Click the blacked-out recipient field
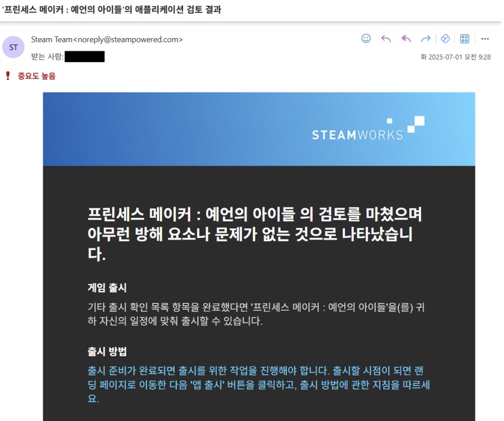 coord(85,57)
